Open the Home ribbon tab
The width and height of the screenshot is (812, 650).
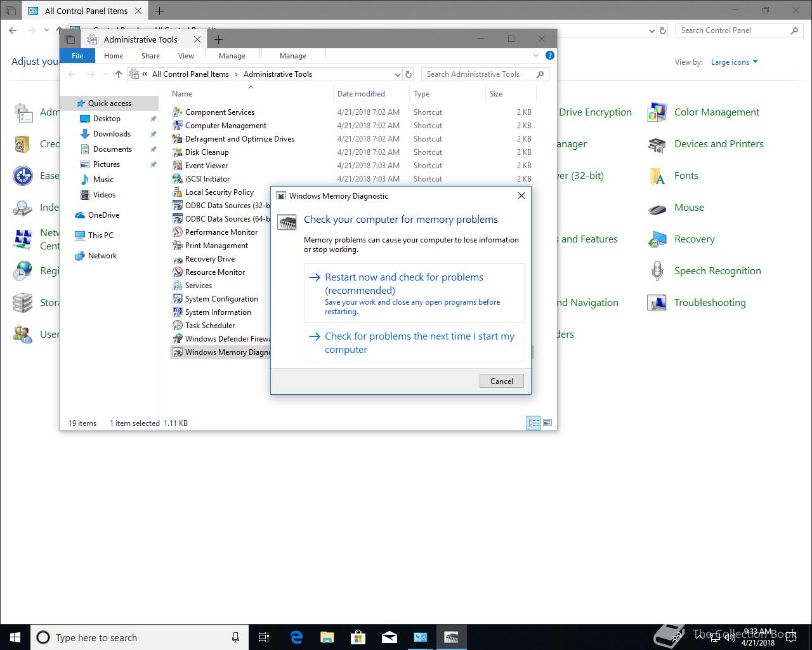point(114,56)
